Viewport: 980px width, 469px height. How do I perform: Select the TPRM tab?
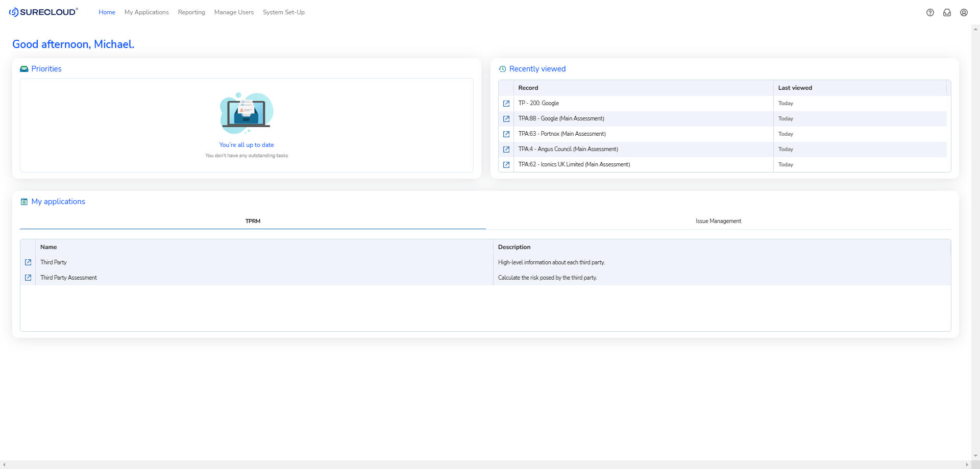click(x=253, y=221)
